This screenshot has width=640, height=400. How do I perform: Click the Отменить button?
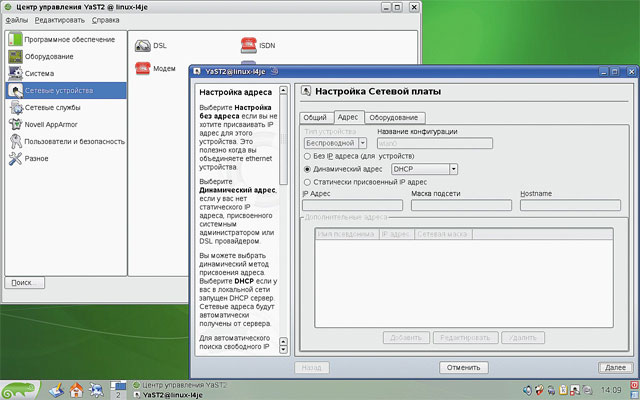tap(464, 367)
